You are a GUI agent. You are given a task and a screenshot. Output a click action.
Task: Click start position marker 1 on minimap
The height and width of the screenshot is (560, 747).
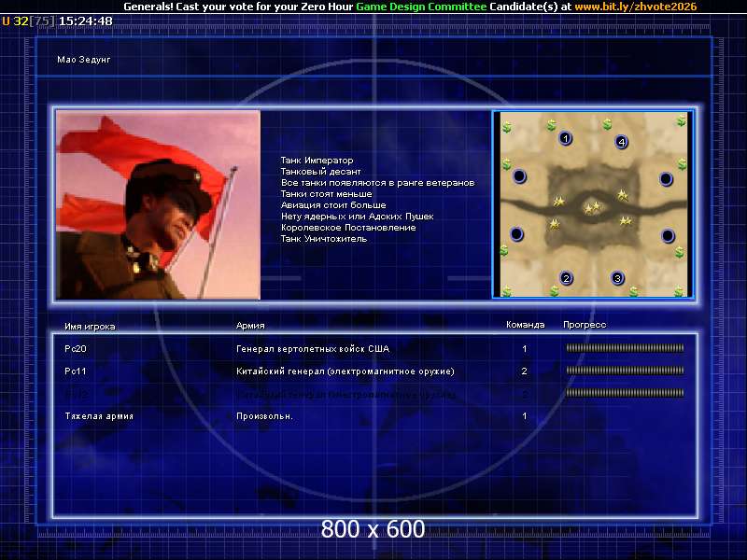tap(565, 138)
